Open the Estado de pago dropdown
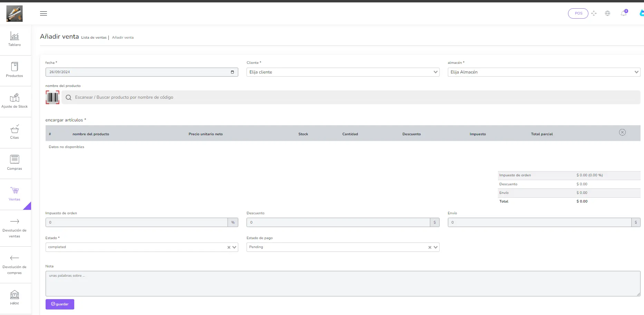The height and width of the screenshot is (315, 644). (435, 247)
